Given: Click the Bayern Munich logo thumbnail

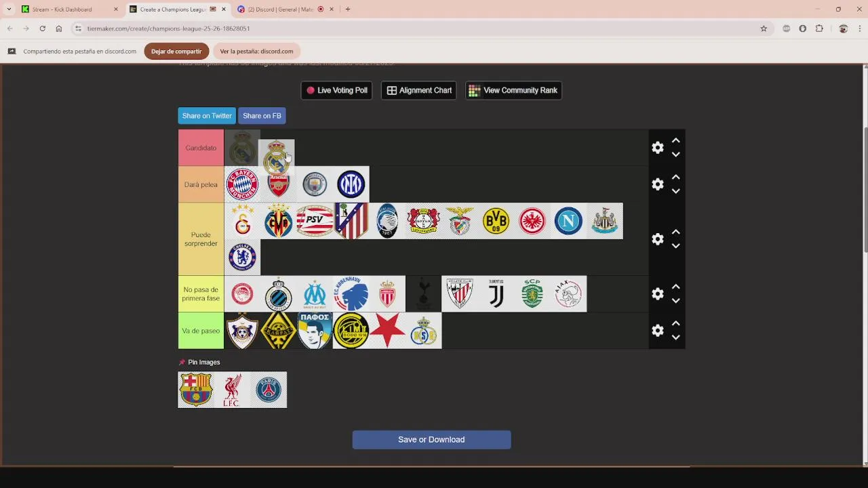Looking at the screenshot, I should coord(242,184).
